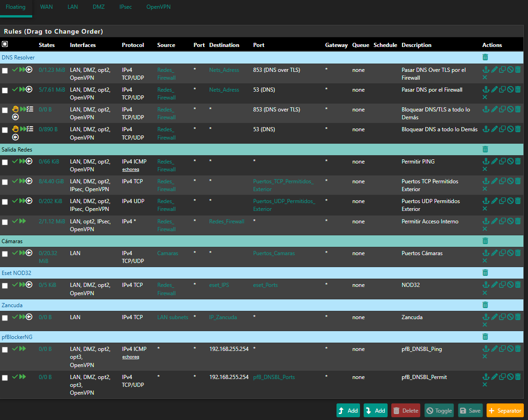Remove the pfBlockerNG separator
528x420 pixels.
coord(485,337)
